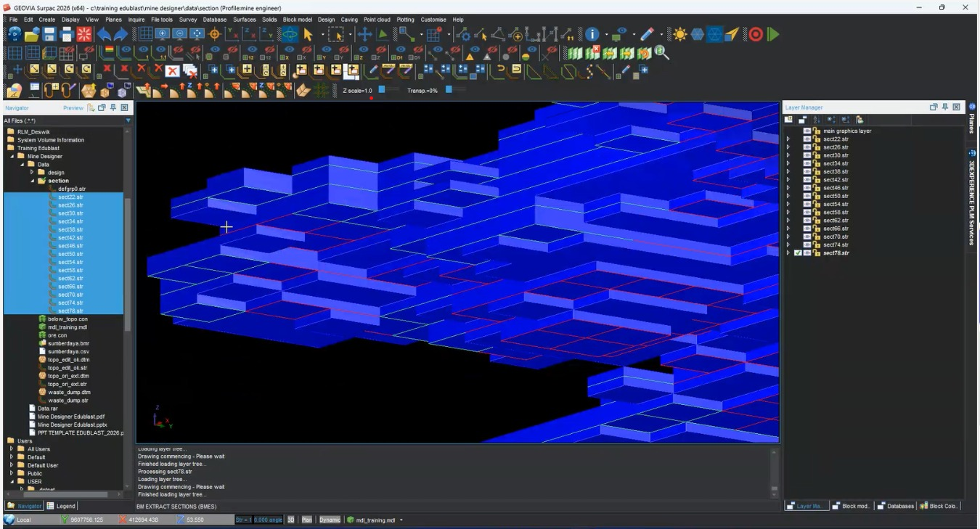The image size is (980, 529).
Task: Toggle the lock icon on sect50.str layer
Action: [x=816, y=196]
